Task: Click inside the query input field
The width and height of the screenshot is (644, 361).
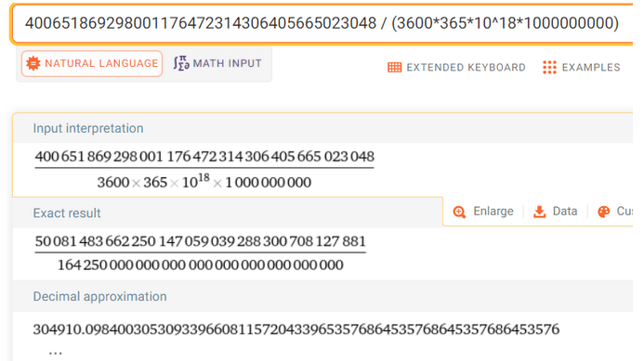Action: 322,23
